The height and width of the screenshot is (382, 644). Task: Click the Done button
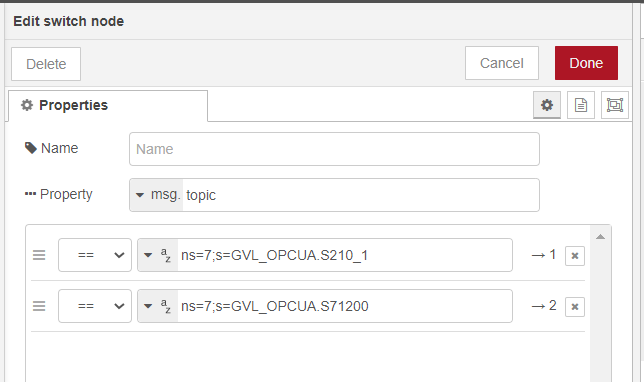point(586,63)
